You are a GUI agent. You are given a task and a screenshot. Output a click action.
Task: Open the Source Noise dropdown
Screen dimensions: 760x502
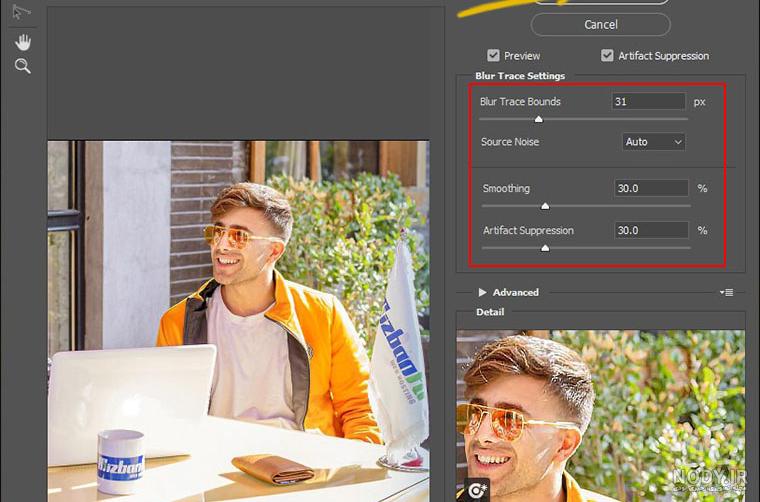tap(653, 142)
